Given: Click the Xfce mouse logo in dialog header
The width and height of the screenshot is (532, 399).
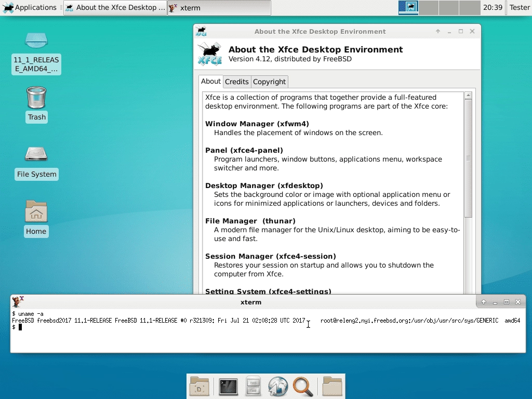Looking at the screenshot, I should coord(210,54).
